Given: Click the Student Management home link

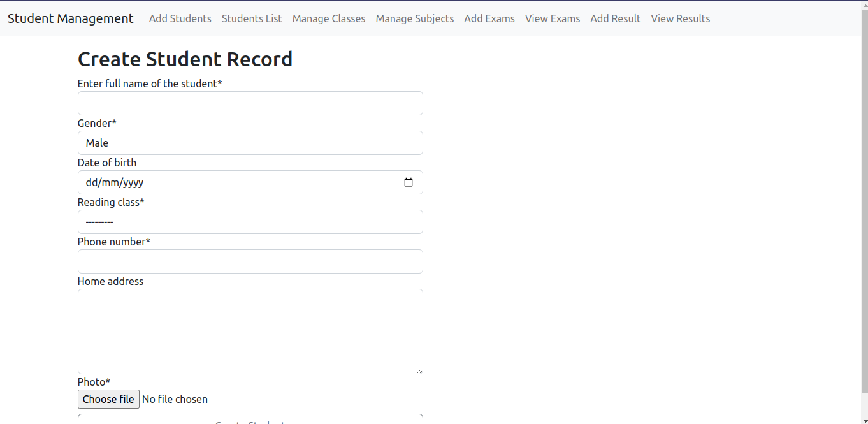Looking at the screenshot, I should pyautogui.click(x=70, y=18).
